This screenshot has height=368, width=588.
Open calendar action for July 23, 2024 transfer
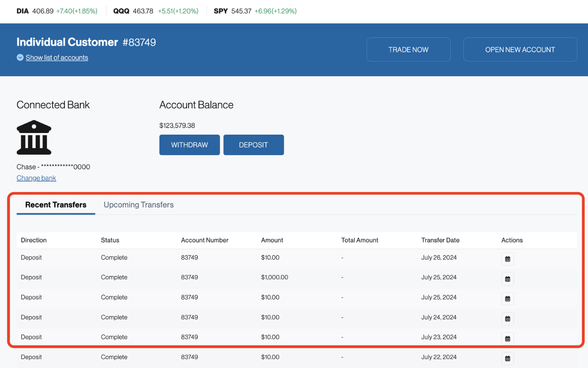(x=508, y=339)
